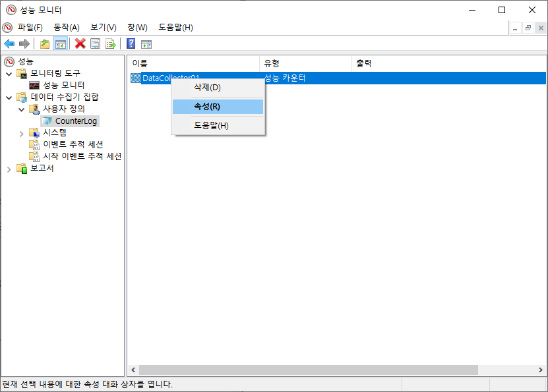
Task: Click the horizontal scrollbar thumb
Action: 308,370
